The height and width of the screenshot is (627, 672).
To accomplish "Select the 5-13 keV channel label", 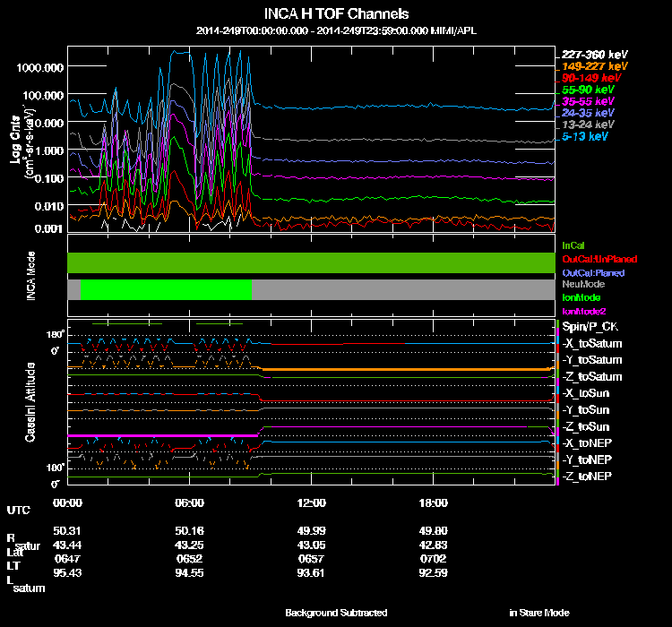I will tap(585, 137).
